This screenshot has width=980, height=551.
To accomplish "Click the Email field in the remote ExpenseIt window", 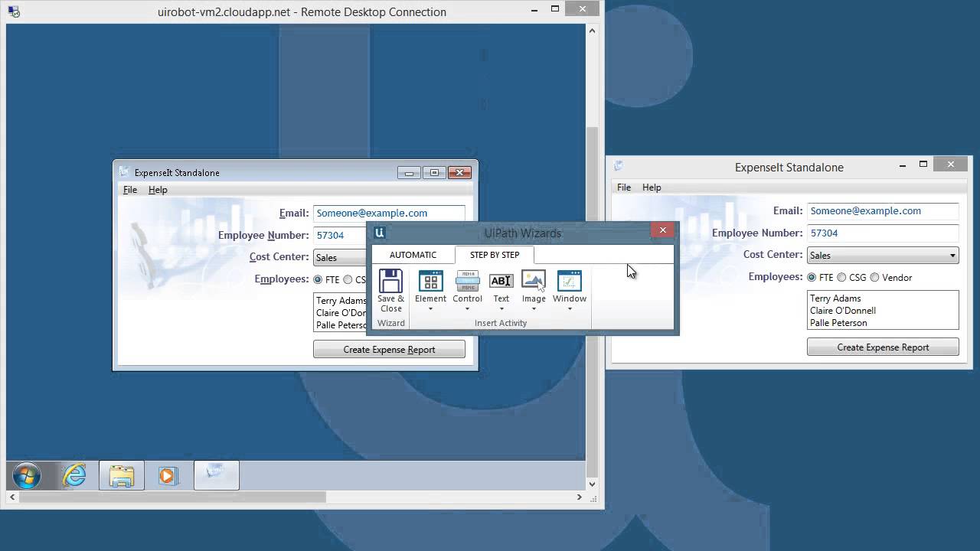I will pyautogui.click(x=389, y=214).
